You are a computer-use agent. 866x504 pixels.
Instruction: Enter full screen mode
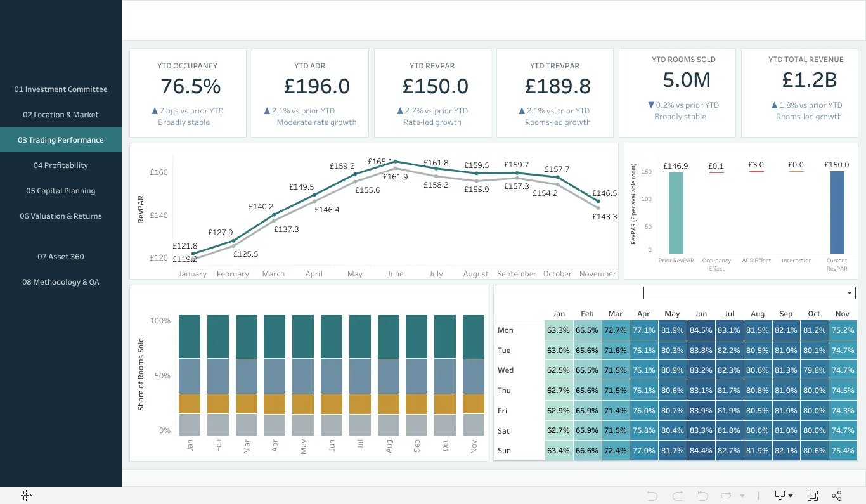tap(813, 496)
